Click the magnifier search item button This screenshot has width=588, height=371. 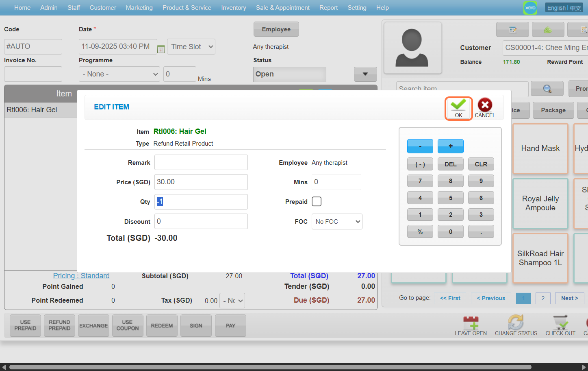547,89
